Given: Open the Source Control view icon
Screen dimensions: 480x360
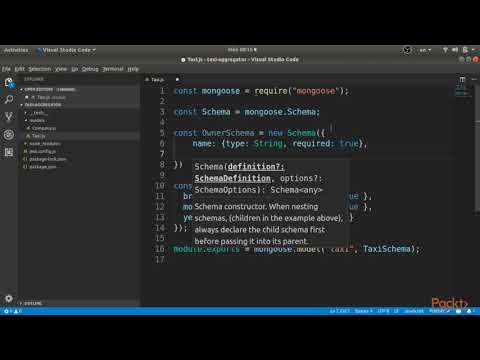Looking at the screenshot, I should point(9,117).
